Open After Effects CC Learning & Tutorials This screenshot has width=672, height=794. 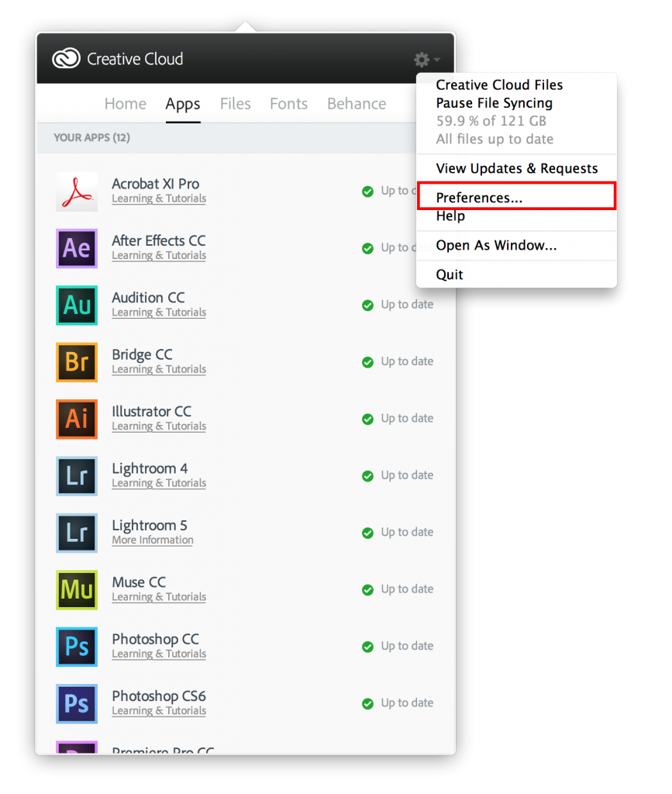(x=159, y=255)
